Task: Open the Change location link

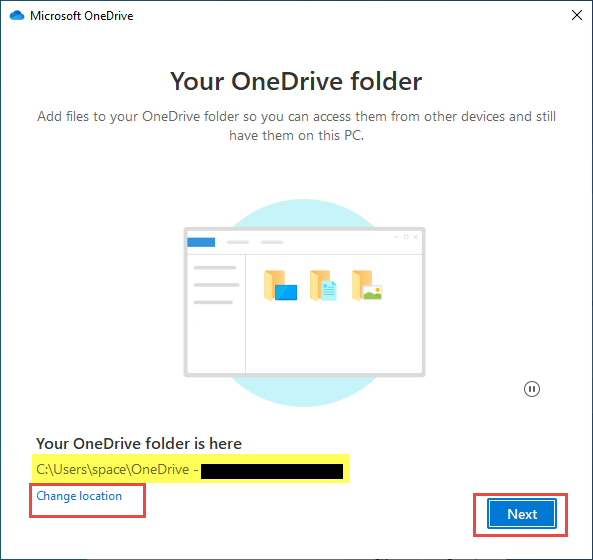Action: tap(79, 496)
